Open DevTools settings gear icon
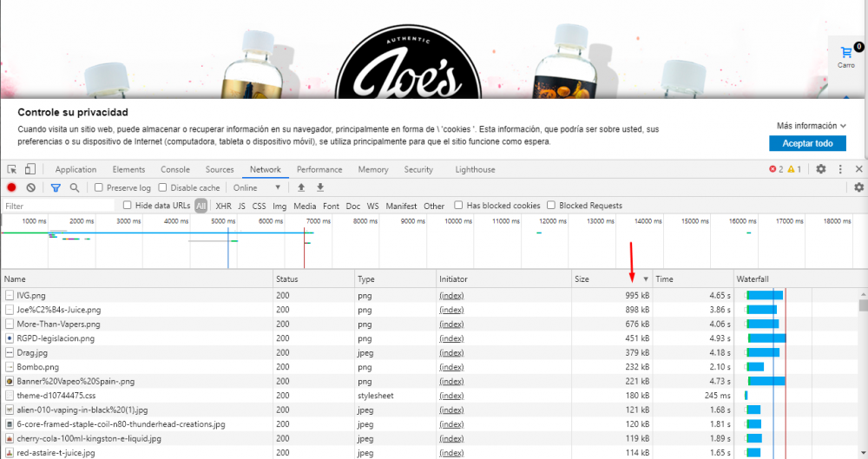This screenshot has width=868, height=459. click(x=820, y=169)
